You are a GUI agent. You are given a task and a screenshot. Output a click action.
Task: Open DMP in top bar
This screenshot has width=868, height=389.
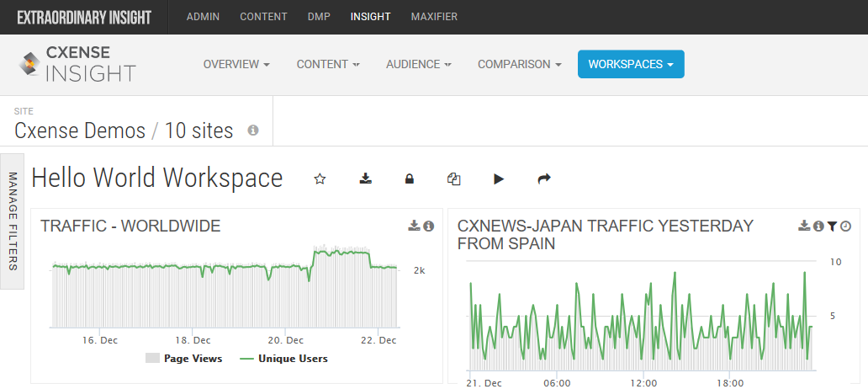[x=319, y=17]
